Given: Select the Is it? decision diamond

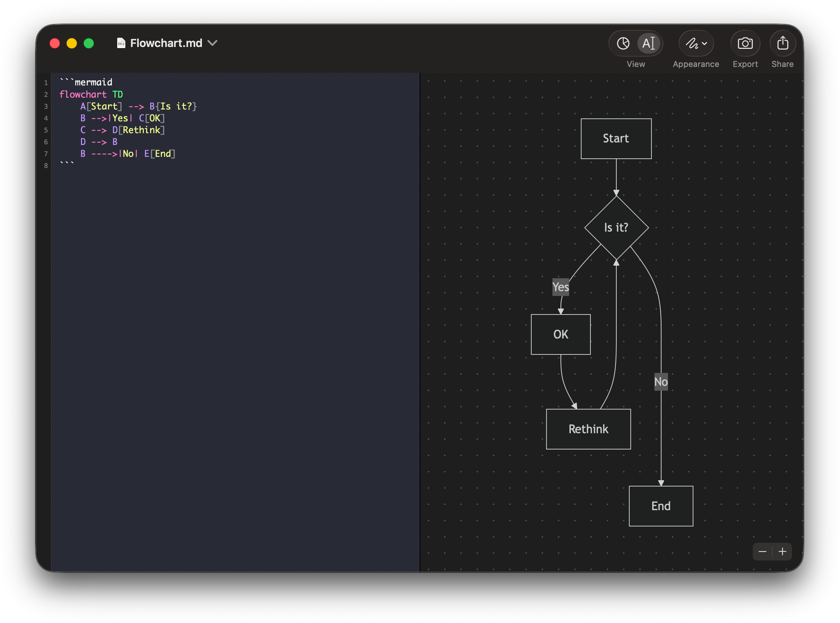Looking at the screenshot, I should 616,228.
